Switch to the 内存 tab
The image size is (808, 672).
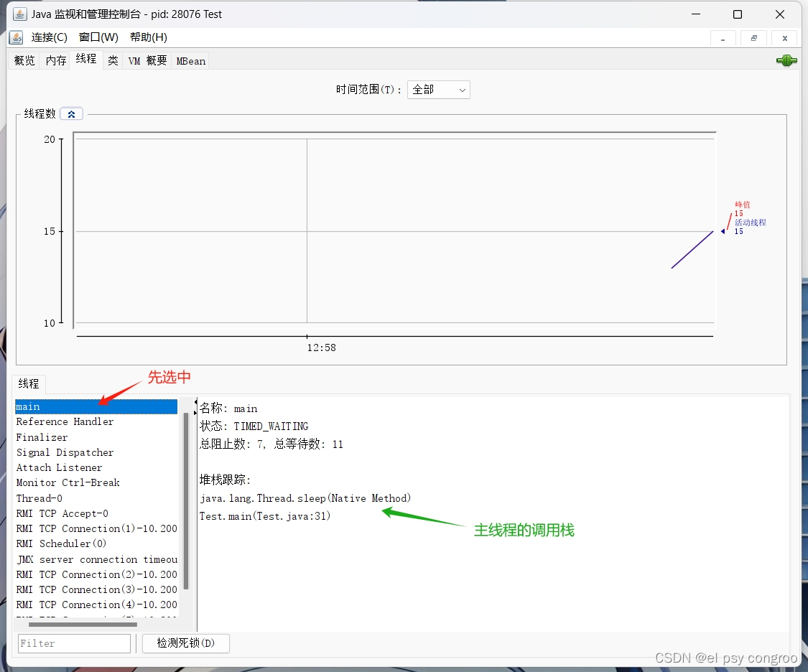(55, 61)
